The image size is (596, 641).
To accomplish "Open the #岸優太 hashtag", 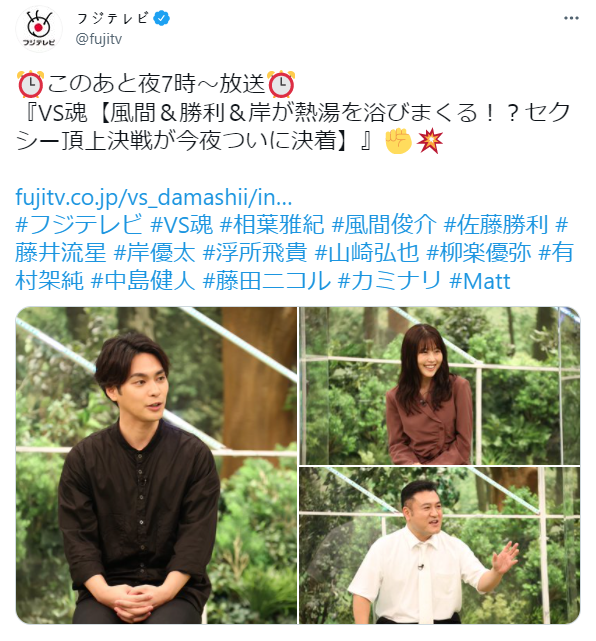I will coord(155,253).
